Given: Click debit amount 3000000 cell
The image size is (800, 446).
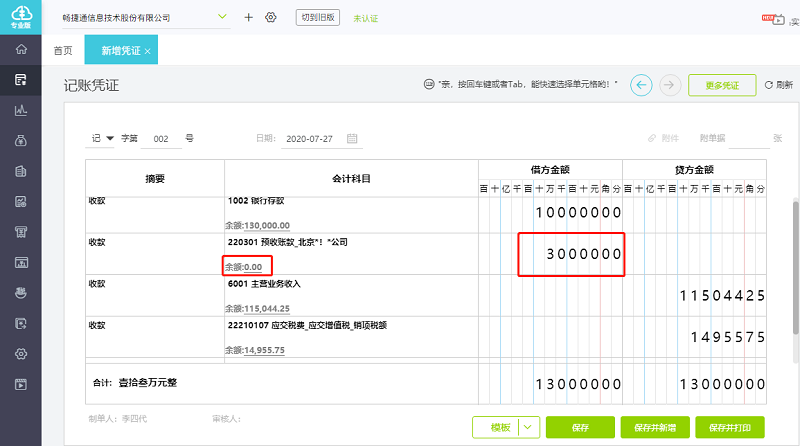Looking at the screenshot, I should [551, 254].
